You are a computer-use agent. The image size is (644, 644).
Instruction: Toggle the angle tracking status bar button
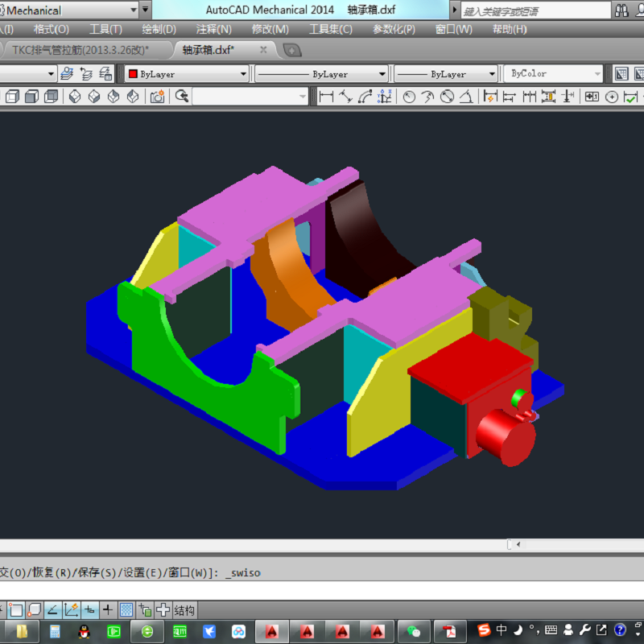tap(53, 610)
